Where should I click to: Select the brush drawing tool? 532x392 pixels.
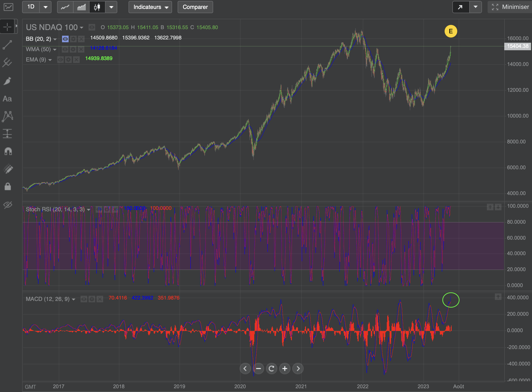click(x=7, y=81)
